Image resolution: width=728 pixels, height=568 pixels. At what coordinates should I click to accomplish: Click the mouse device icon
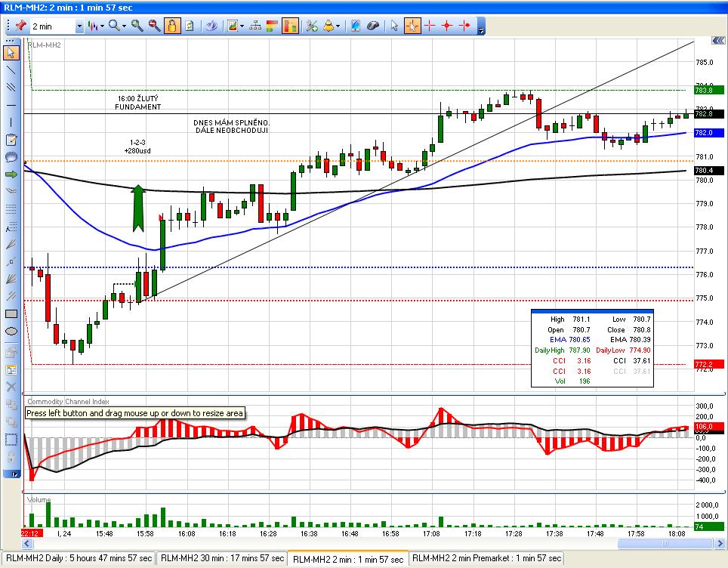(x=373, y=26)
